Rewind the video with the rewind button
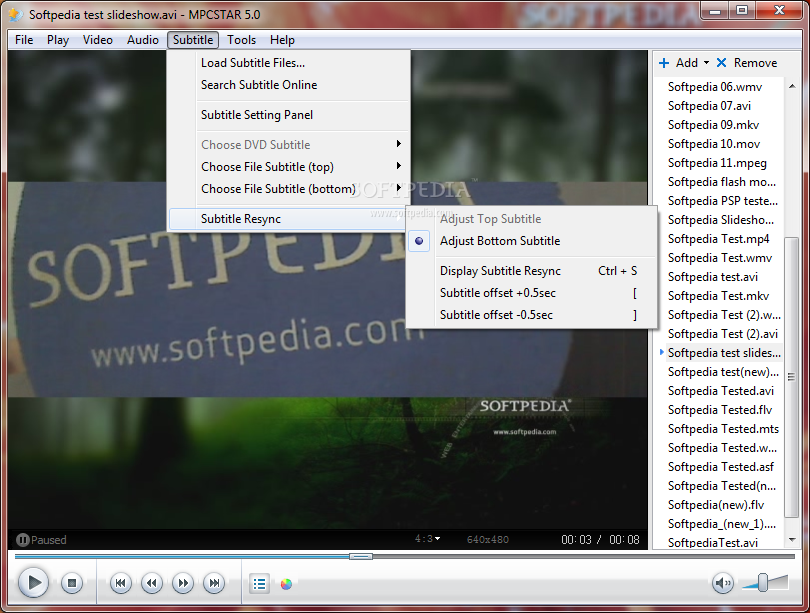Image resolution: width=810 pixels, height=613 pixels. [x=152, y=584]
